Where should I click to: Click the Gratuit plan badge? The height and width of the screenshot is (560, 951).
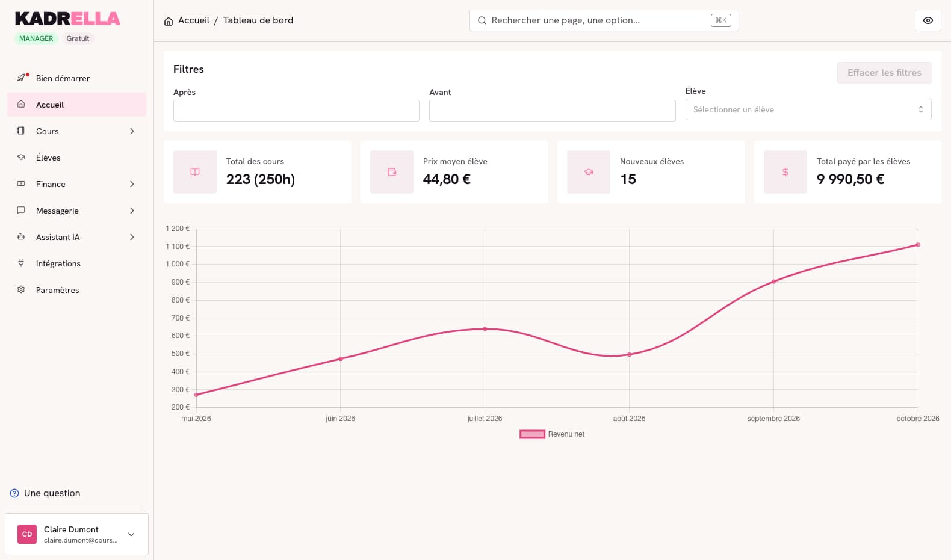pos(78,38)
